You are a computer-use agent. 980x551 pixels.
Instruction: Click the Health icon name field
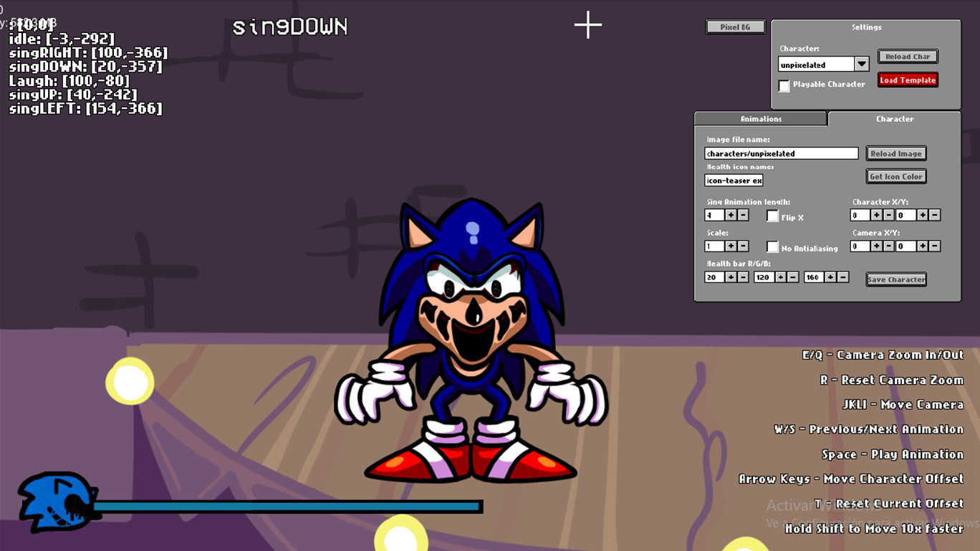pos(734,181)
